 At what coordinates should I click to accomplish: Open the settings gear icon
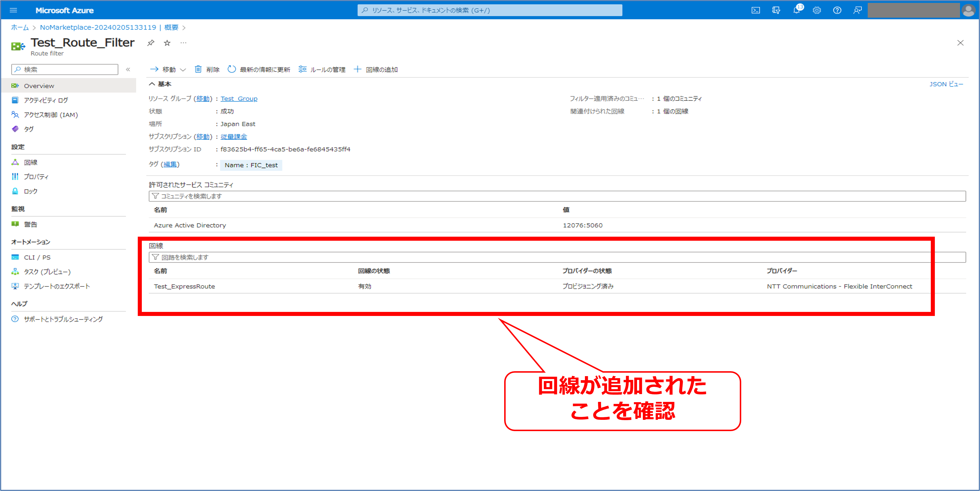pos(817,10)
